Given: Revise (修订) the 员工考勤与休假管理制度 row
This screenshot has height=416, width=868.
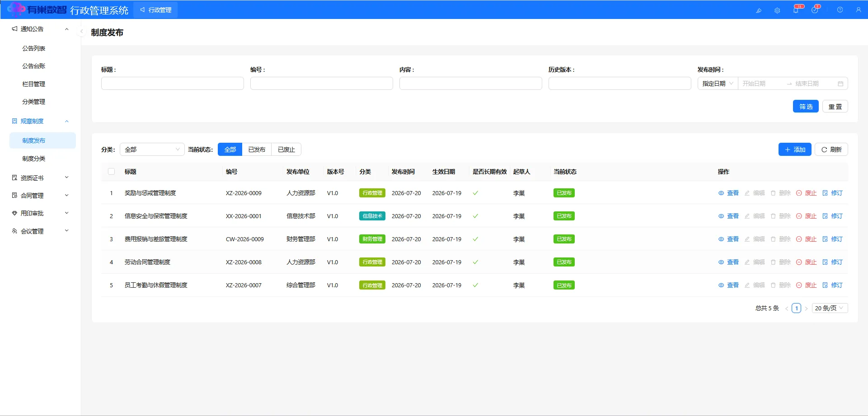Looking at the screenshot, I should pos(832,285).
